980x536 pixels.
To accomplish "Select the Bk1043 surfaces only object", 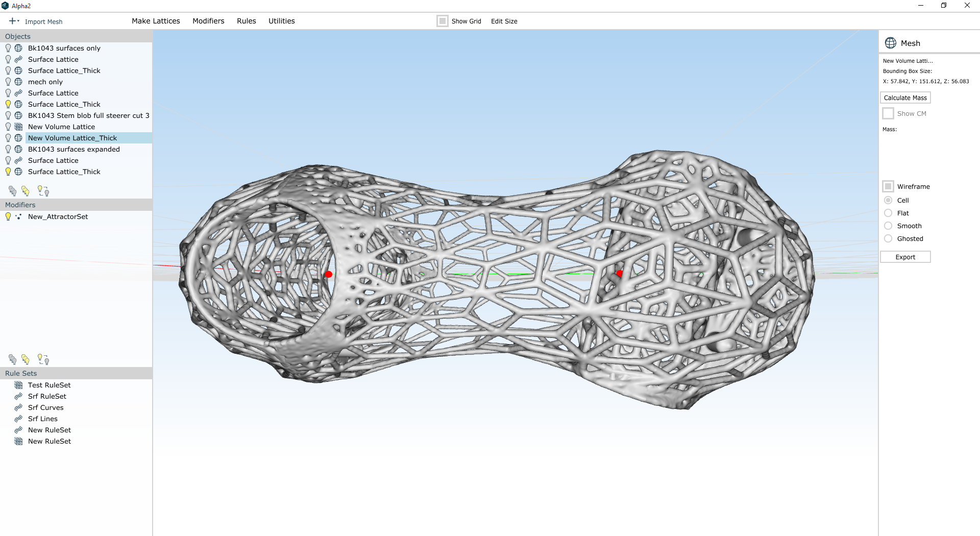I will tap(64, 48).
